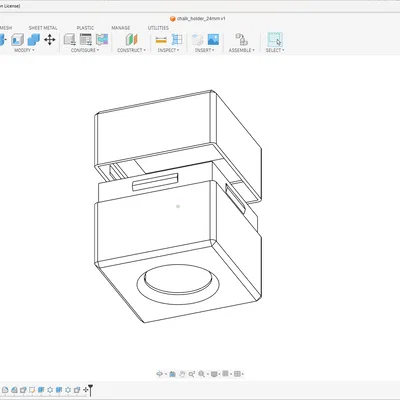Select the Offset Plane construct tool

132,40
